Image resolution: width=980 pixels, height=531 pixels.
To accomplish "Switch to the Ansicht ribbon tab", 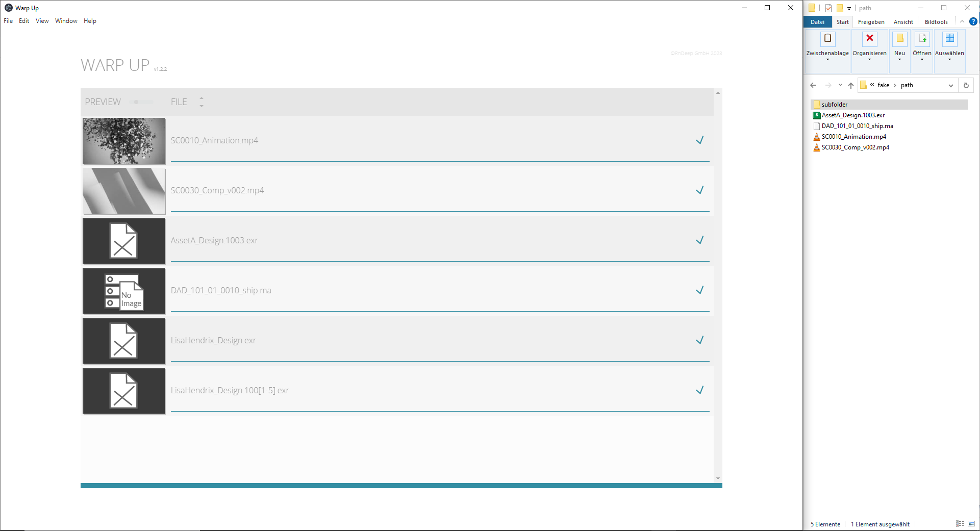I will pos(903,22).
